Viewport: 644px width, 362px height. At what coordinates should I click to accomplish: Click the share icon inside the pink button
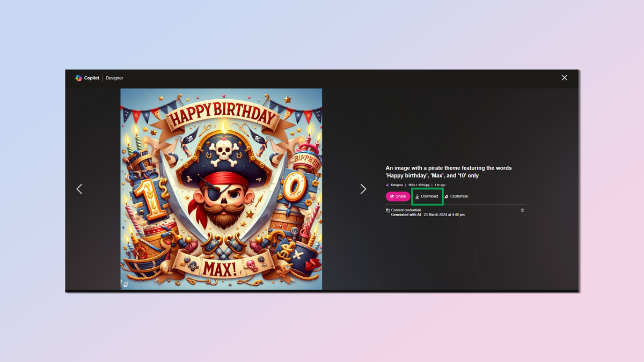[x=391, y=196]
